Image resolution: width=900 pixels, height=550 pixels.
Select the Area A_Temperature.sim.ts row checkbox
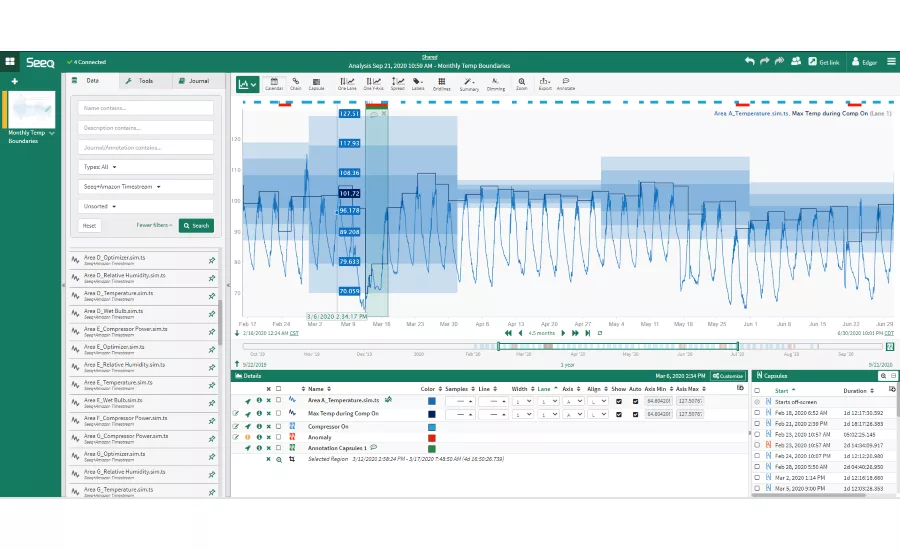point(278,400)
